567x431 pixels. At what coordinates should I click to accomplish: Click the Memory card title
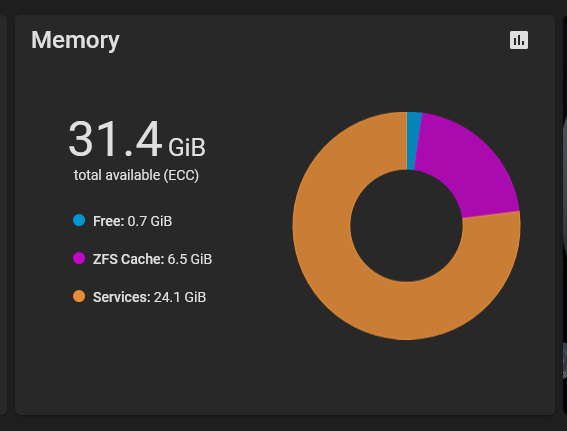pyautogui.click(x=75, y=40)
